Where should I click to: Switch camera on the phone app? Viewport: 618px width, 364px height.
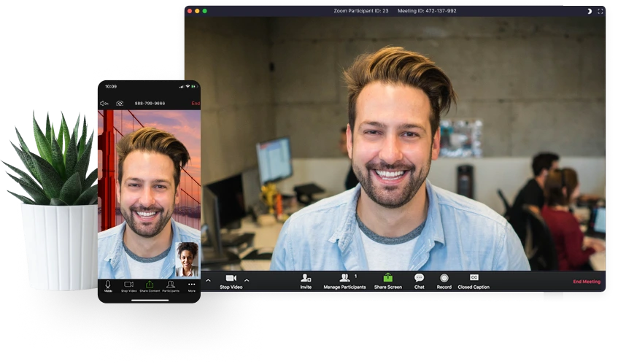click(120, 103)
